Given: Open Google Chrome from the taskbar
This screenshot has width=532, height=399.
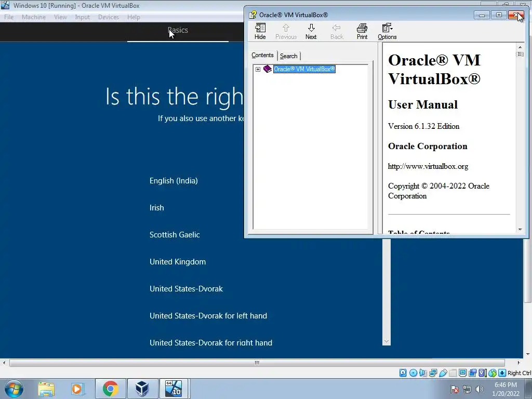Looking at the screenshot, I should (x=110, y=389).
